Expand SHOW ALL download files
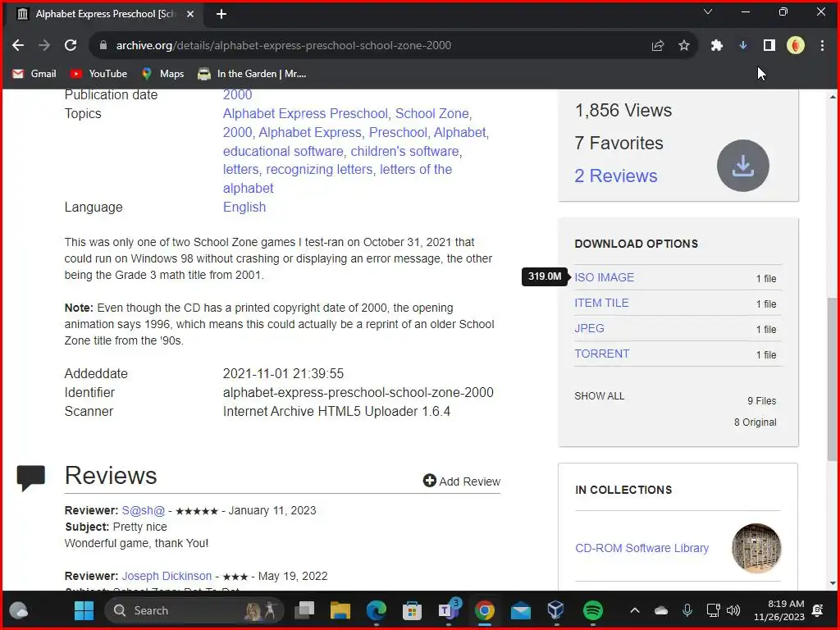 coord(600,396)
